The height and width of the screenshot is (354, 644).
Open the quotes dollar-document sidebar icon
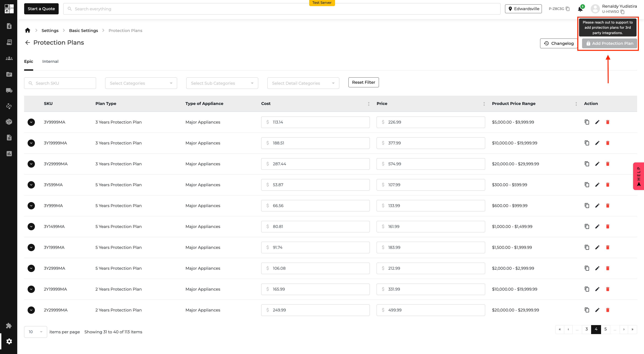[x=9, y=26]
